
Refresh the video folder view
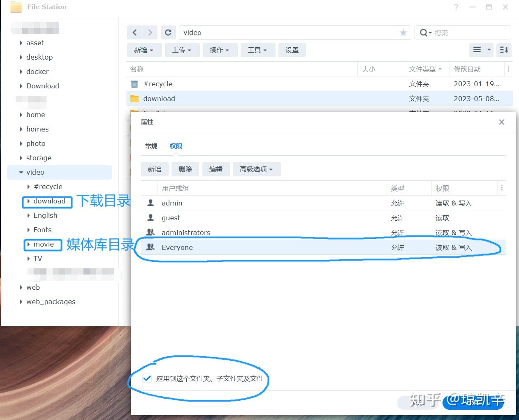tap(168, 32)
